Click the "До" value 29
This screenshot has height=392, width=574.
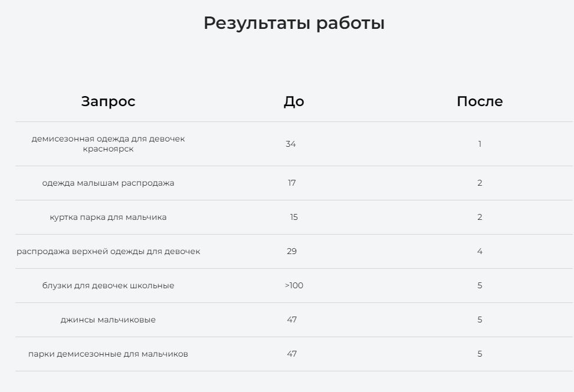[x=291, y=251]
